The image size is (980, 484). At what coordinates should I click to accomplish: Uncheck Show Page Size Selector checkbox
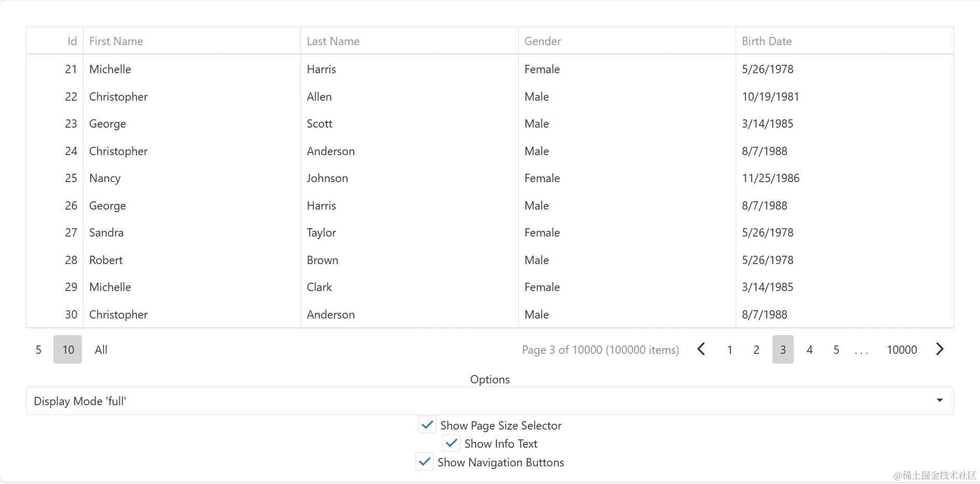coord(427,425)
